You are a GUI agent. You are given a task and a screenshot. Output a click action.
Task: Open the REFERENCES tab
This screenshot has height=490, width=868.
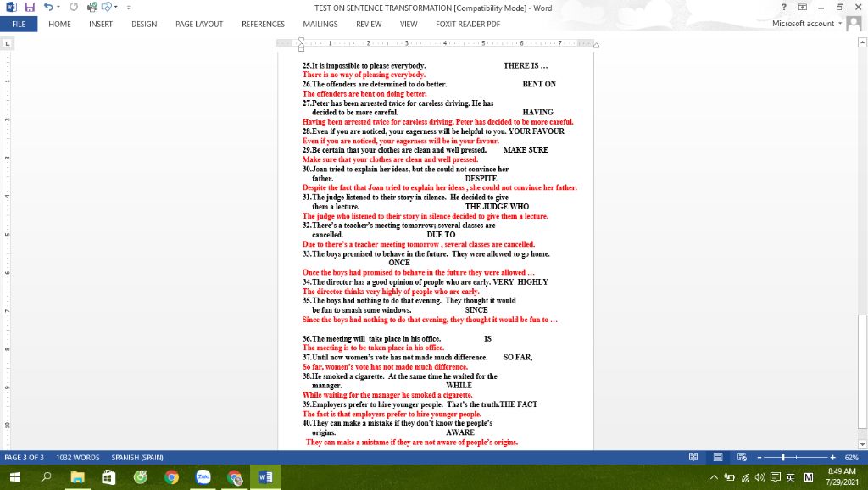pyautogui.click(x=263, y=24)
